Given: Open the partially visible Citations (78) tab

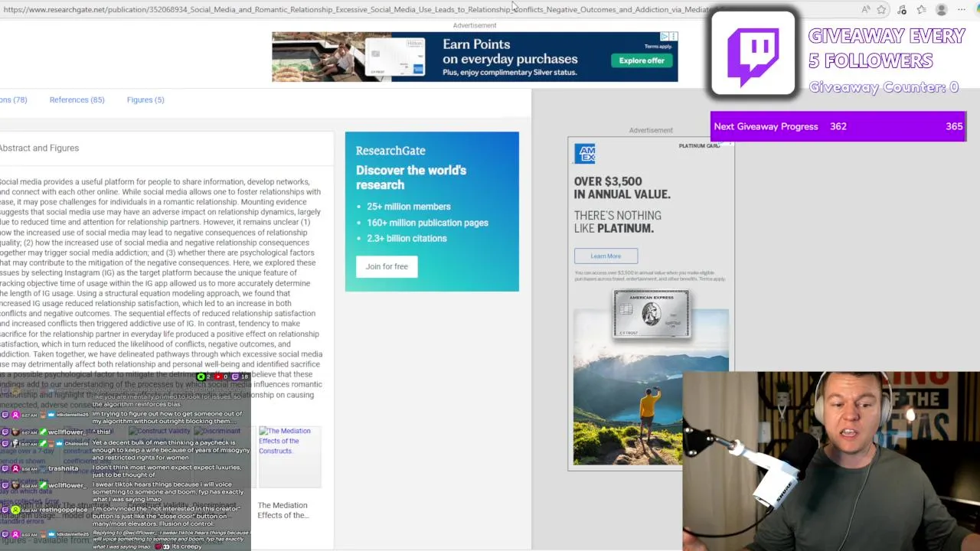Looking at the screenshot, I should coord(14,99).
